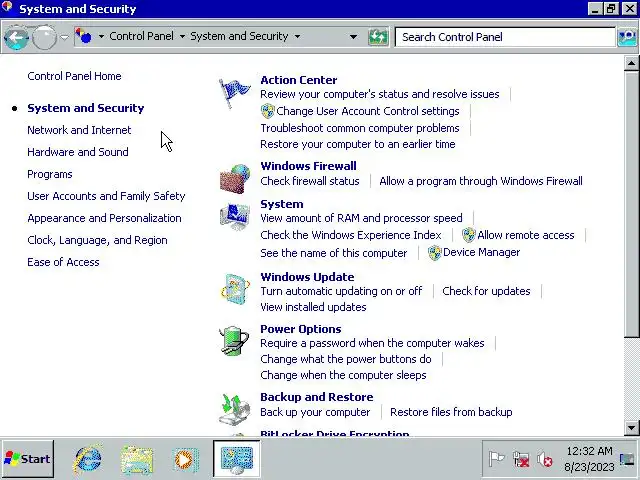Open the address bar history dropdown
Screen dimensions: 640x480
(353, 37)
